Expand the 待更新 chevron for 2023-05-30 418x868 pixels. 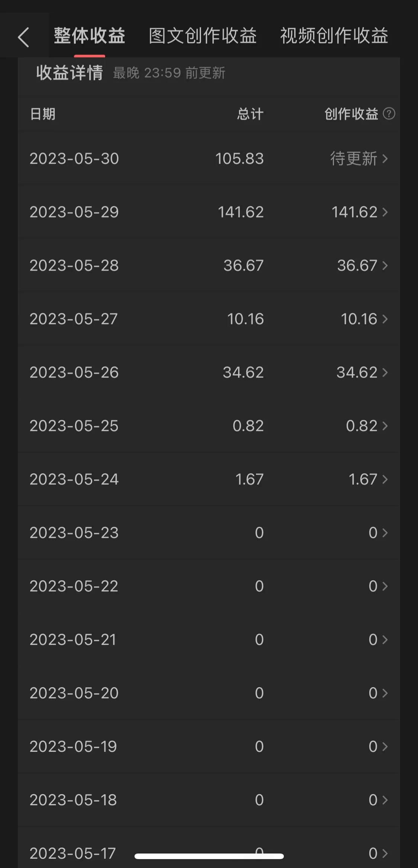(x=385, y=159)
